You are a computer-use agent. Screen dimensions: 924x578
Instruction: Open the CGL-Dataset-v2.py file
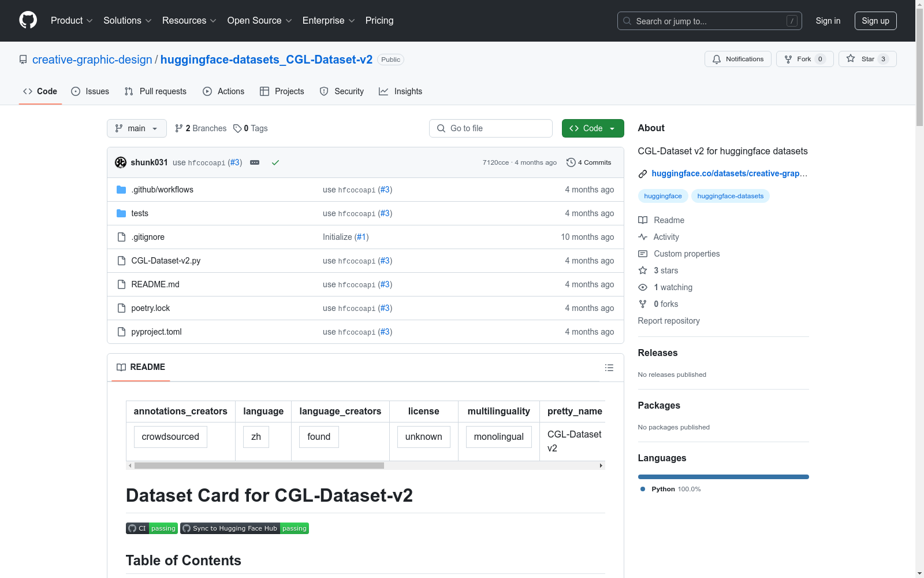pyautogui.click(x=166, y=261)
